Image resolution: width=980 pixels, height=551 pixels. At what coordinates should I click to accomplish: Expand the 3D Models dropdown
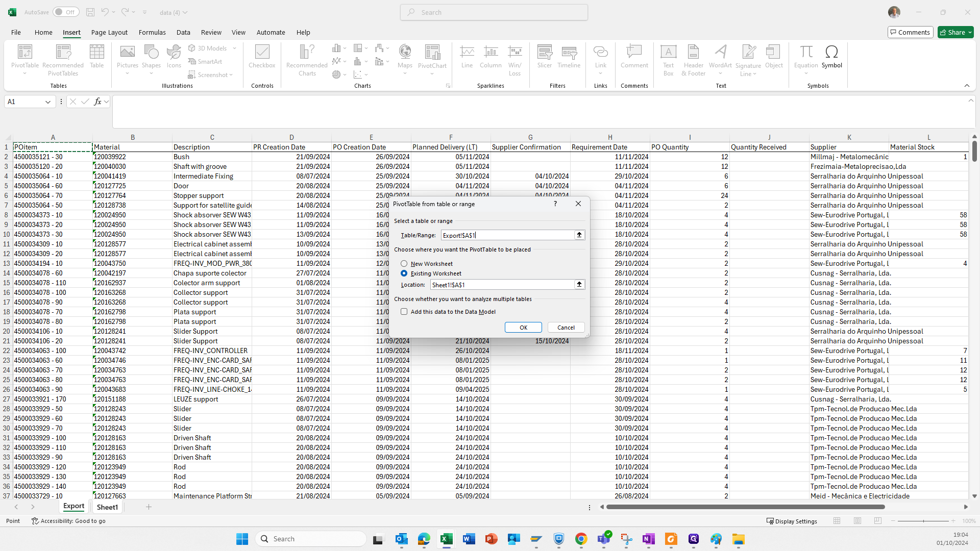point(234,48)
